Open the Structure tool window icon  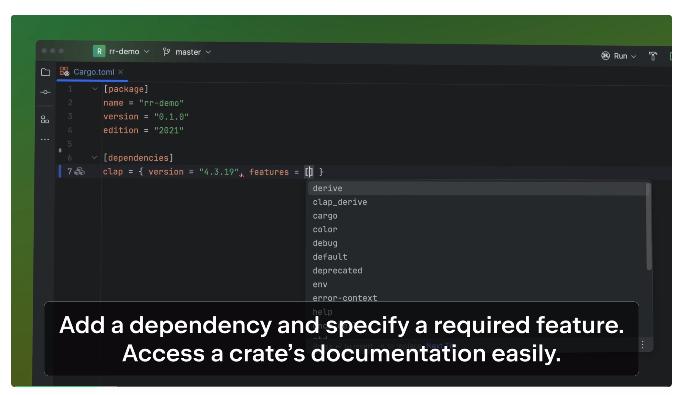pos(45,119)
